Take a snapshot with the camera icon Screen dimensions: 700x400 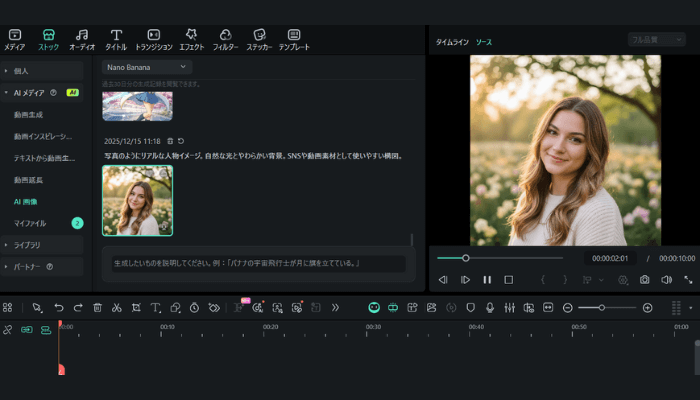pyautogui.click(x=644, y=280)
